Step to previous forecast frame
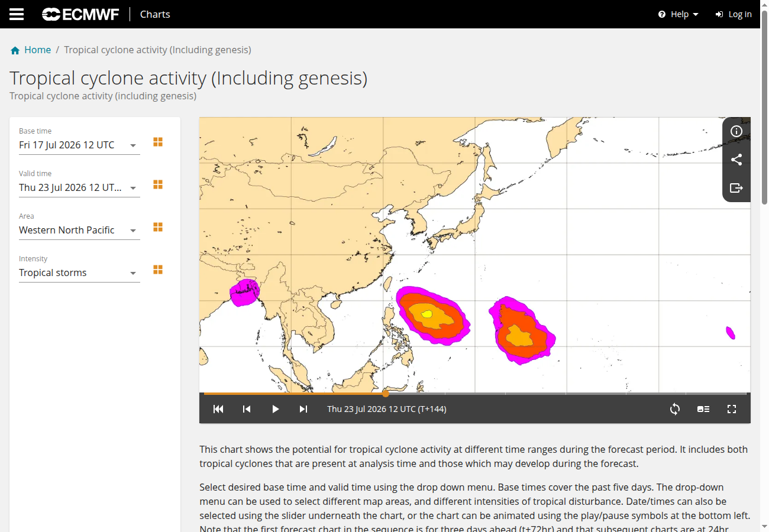This screenshot has height=532, width=769. [247, 409]
